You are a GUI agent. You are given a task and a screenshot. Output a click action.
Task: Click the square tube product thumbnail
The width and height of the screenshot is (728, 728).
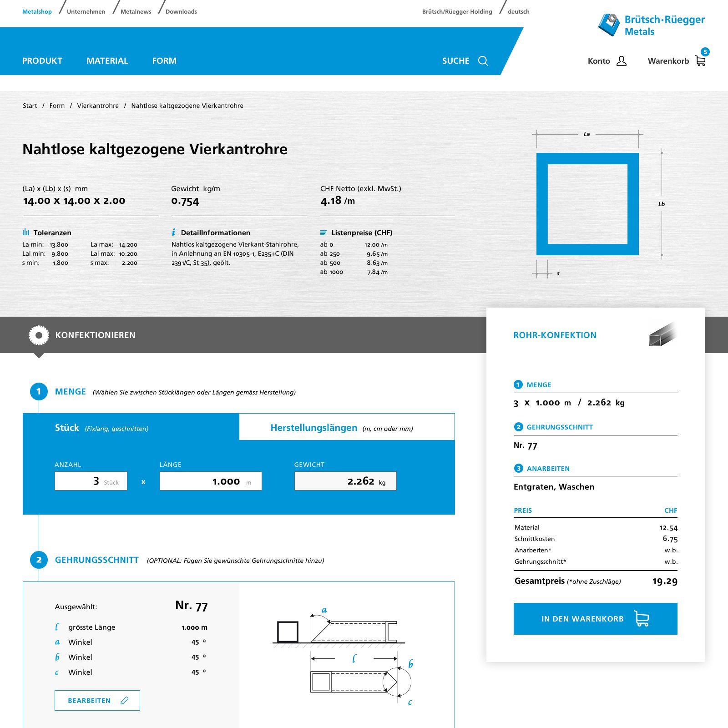[662, 334]
